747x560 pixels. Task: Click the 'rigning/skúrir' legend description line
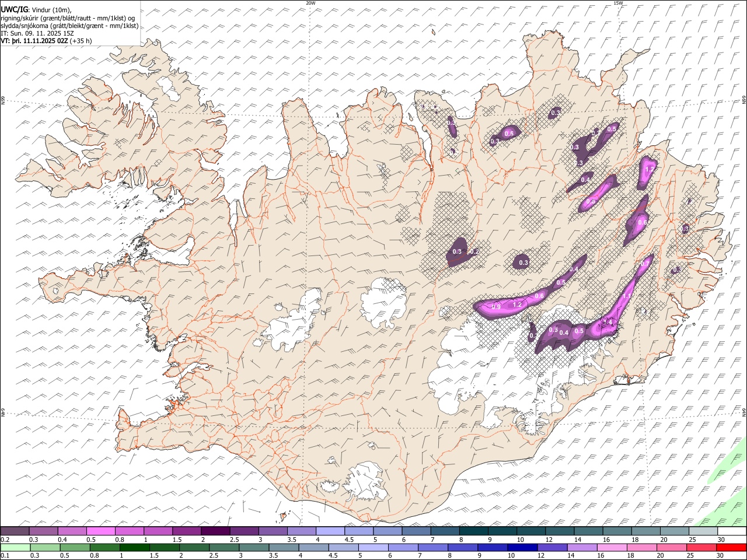point(68,18)
